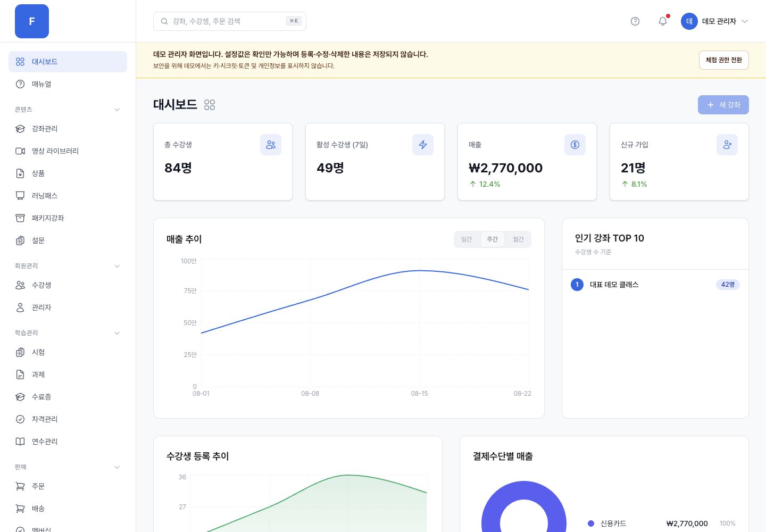Switch revenue chart to 일간 view
This screenshot has width=766, height=532.
pyautogui.click(x=467, y=239)
